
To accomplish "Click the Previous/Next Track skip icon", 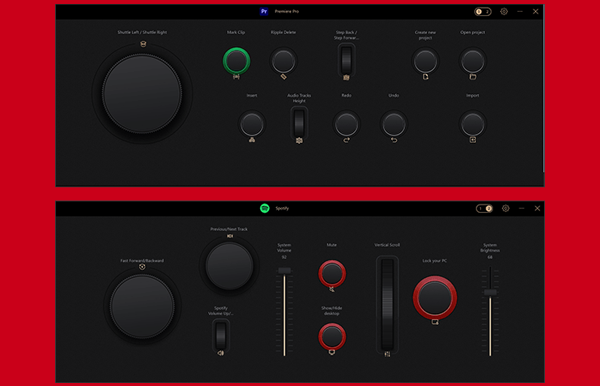I will coord(230,236).
